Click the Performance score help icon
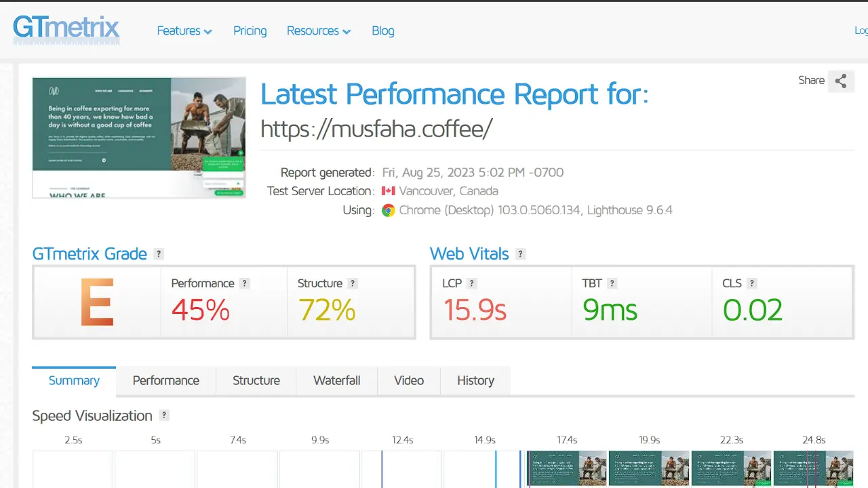 tap(245, 283)
